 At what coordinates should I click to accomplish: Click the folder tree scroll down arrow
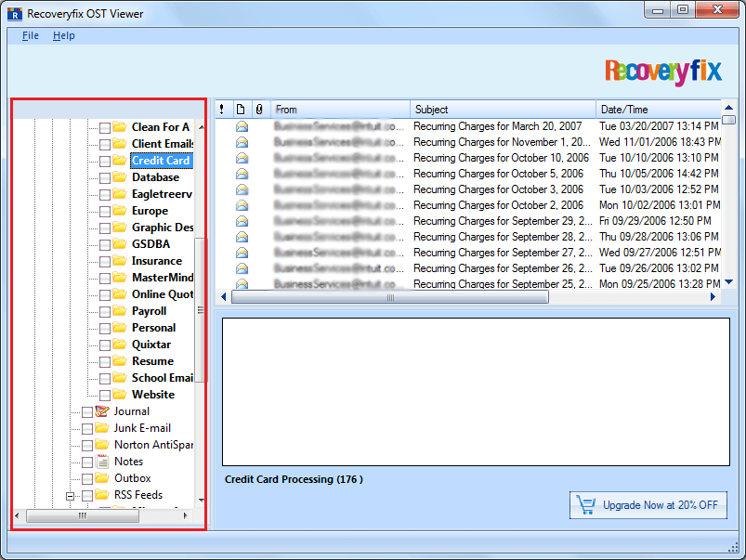201,500
